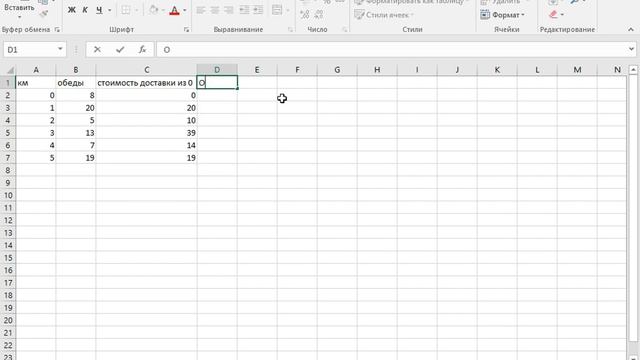The image size is (640, 360).
Task: Click cell C4 containing 10
Action: 147,120
